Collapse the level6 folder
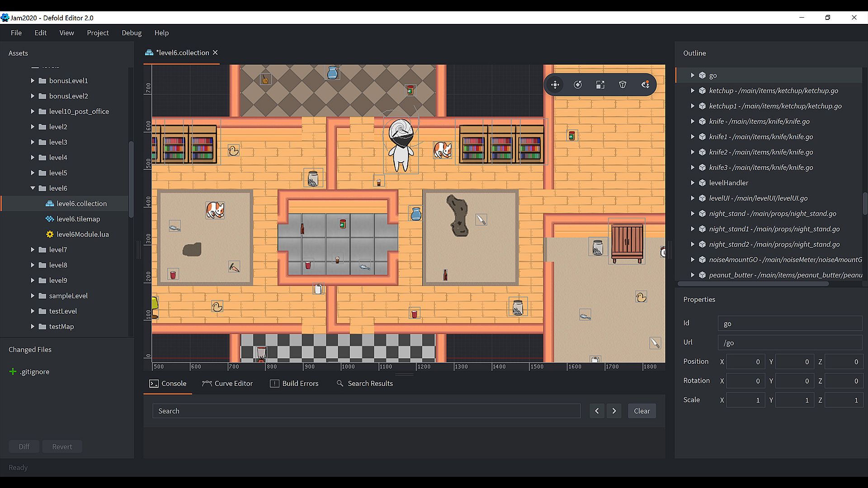The image size is (868, 488). [x=33, y=188]
